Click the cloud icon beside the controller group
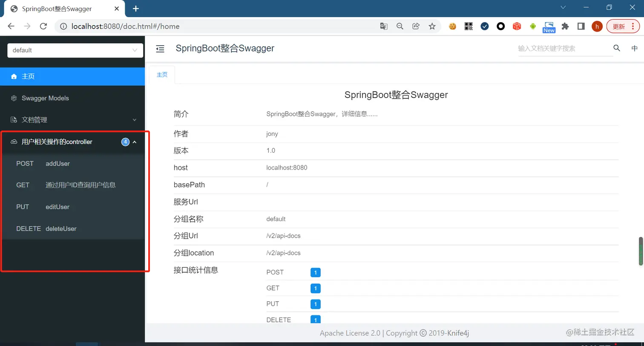Image resolution: width=644 pixels, height=346 pixels. pos(14,141)
